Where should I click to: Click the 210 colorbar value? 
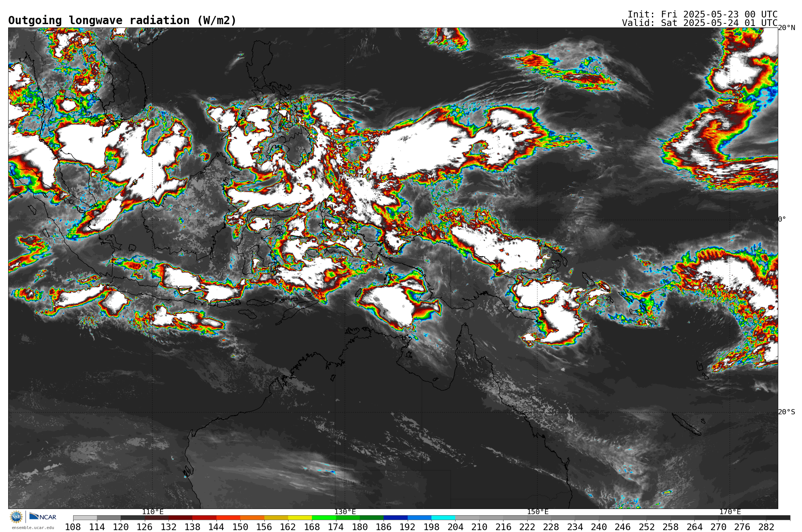(479, 527)
